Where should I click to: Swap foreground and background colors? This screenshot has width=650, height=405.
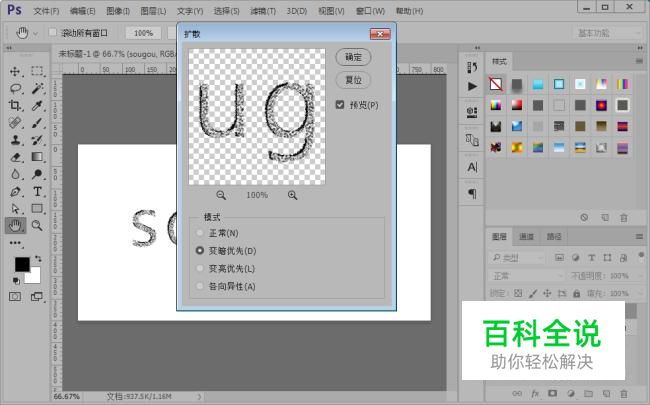(38, 259)
